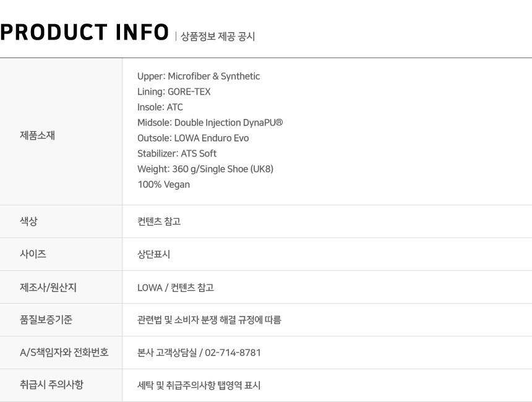Click the A/S책임자와 전화번호 label

point(64,353)
